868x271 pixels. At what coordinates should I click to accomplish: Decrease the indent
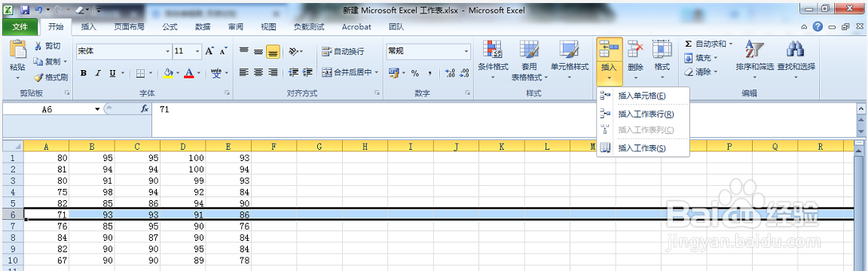pos(294,72)
